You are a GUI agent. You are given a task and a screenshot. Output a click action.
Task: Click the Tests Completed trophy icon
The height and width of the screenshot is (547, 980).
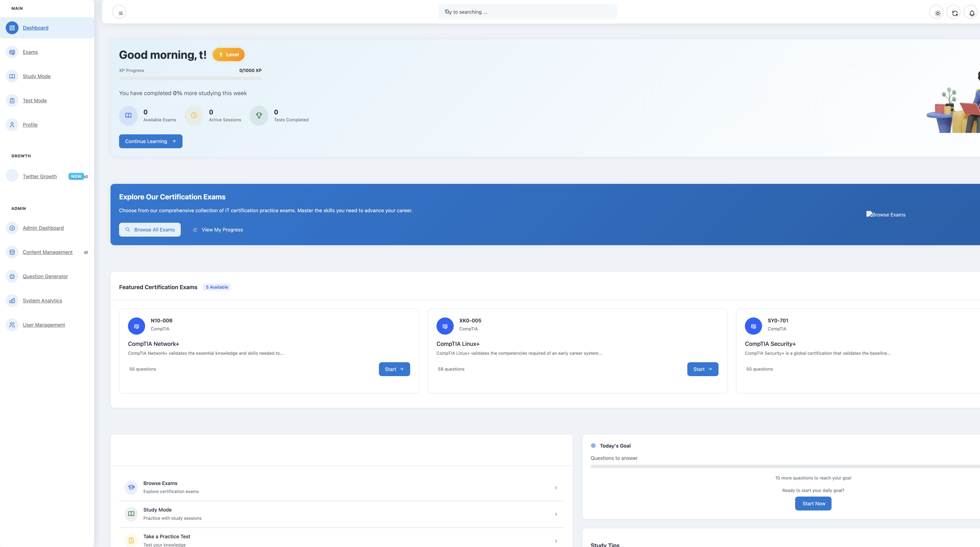click(259, 115)
